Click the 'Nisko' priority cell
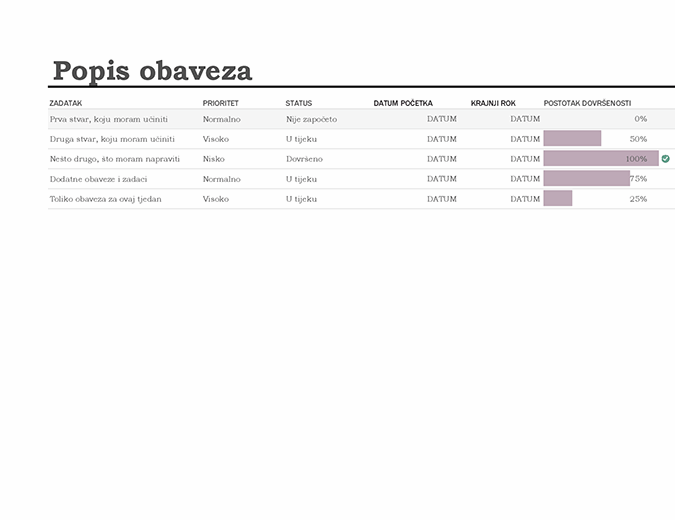This screenshot has height=520, width=675. point(213,159)
